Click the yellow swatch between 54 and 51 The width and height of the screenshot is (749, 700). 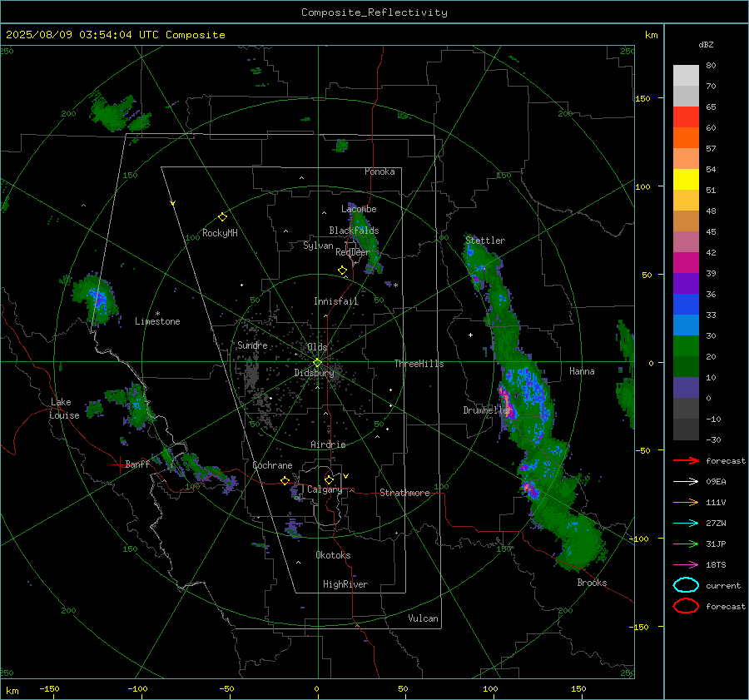point(686,180)
